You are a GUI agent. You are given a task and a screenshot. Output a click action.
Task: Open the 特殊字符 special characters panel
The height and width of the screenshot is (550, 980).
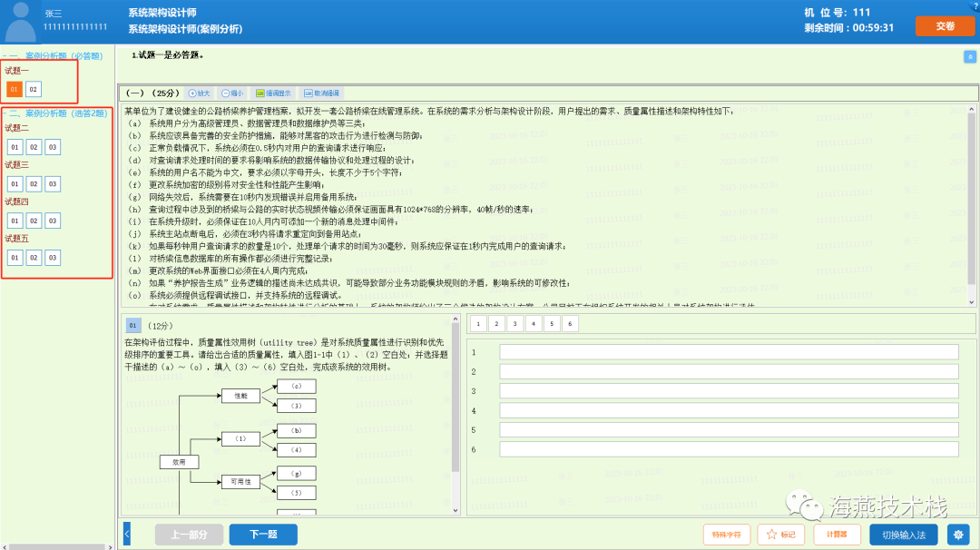[x=726, y=535]
